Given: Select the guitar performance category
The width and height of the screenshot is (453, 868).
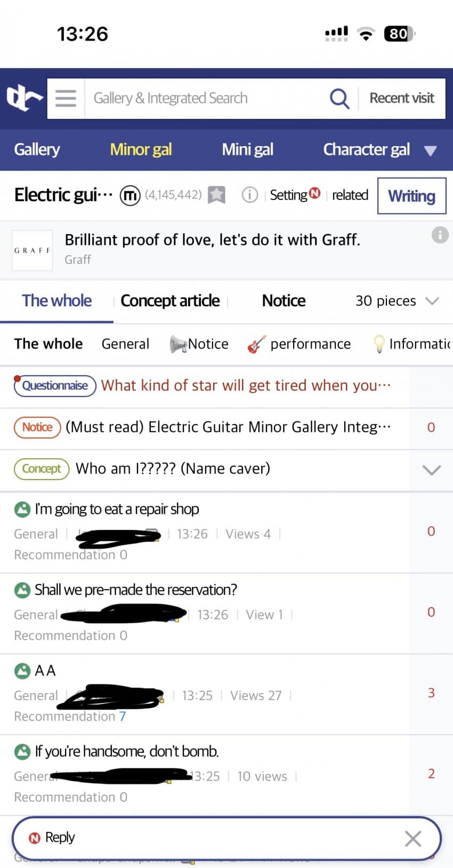Looking at the screenshot, I should [x=300, y=344].
